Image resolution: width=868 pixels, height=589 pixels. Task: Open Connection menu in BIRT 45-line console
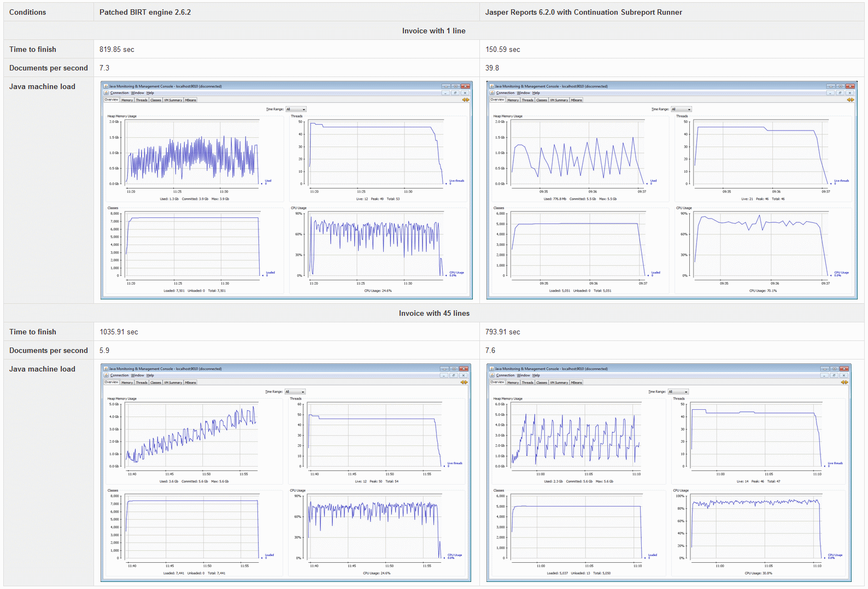(120, 375)
